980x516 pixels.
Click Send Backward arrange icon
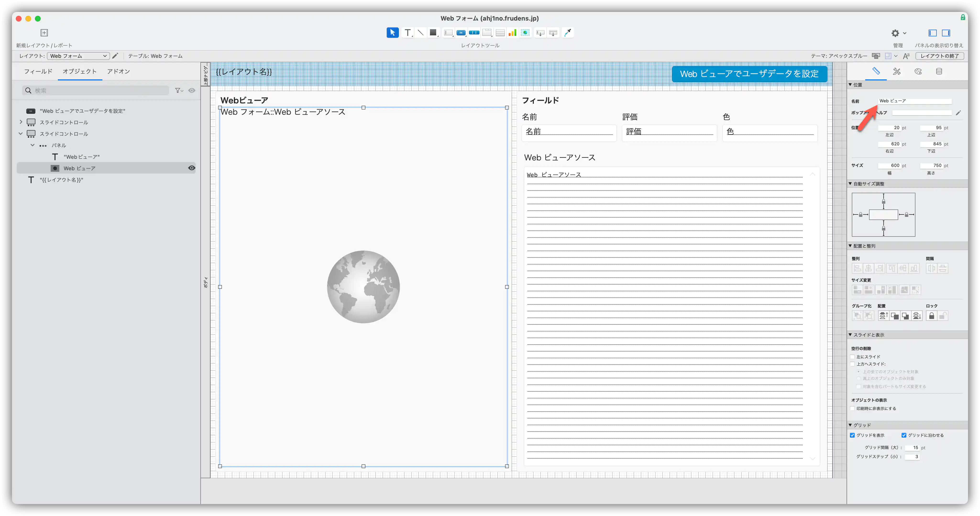[x=905, y=316]
